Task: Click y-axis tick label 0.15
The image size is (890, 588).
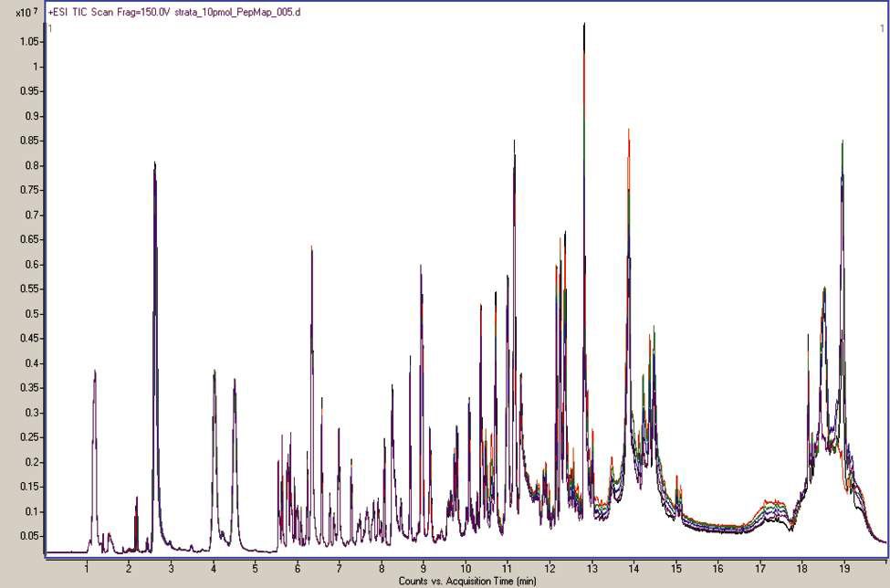Action: pyautogui.click(x=27, y=487)
